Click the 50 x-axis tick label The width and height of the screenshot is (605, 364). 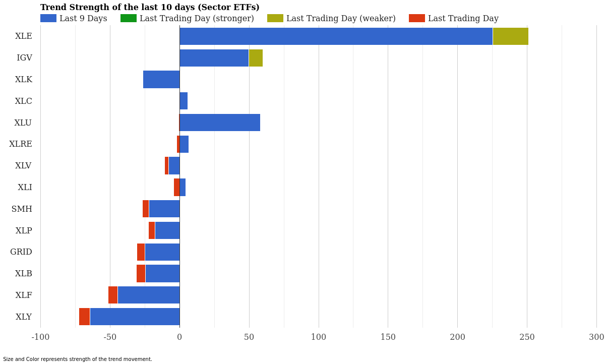(249, 337)
